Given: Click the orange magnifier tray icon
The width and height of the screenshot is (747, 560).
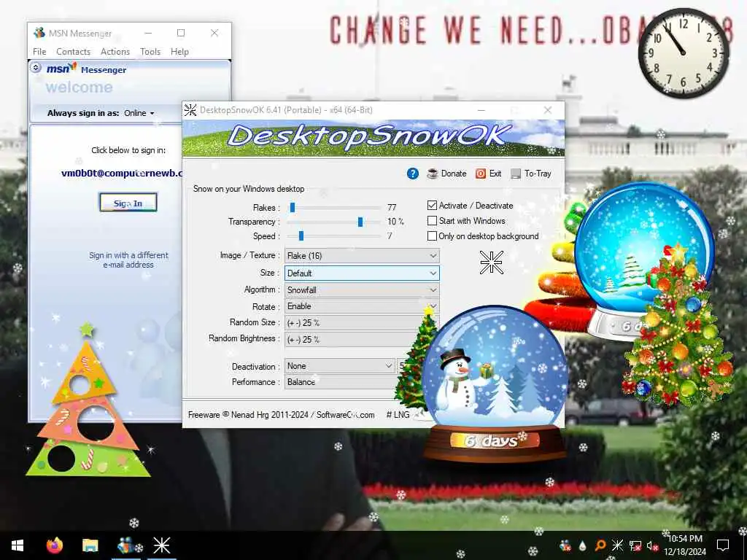Looking at the screenshot, I should (x=600, y=545).
